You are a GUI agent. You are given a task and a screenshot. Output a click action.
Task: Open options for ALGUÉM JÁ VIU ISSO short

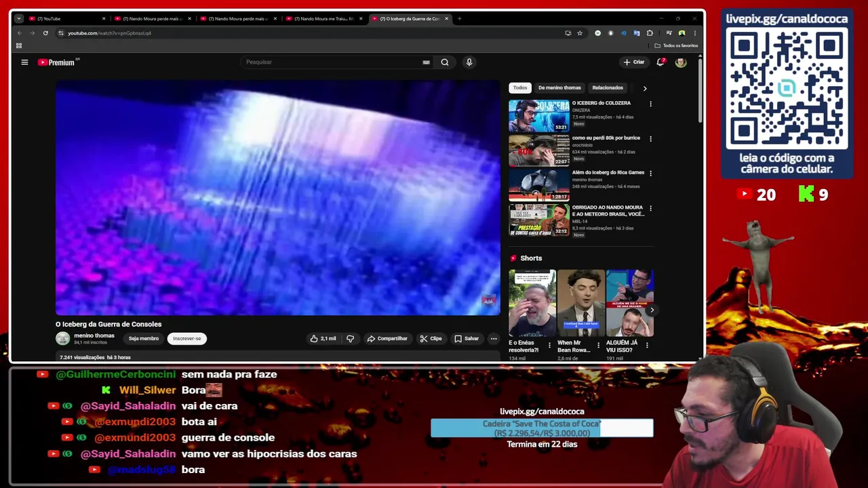pos(646,345)
